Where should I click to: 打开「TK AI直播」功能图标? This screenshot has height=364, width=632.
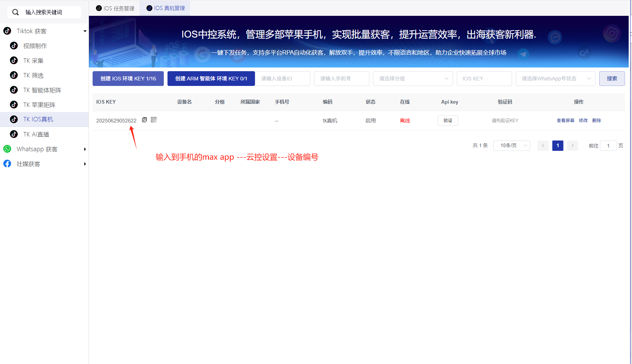coord(14,134)
